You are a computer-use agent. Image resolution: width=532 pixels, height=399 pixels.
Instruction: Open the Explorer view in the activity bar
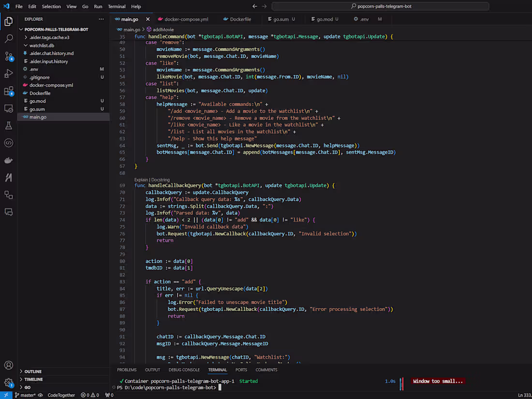pyautogui.click(x=9, y=22)
